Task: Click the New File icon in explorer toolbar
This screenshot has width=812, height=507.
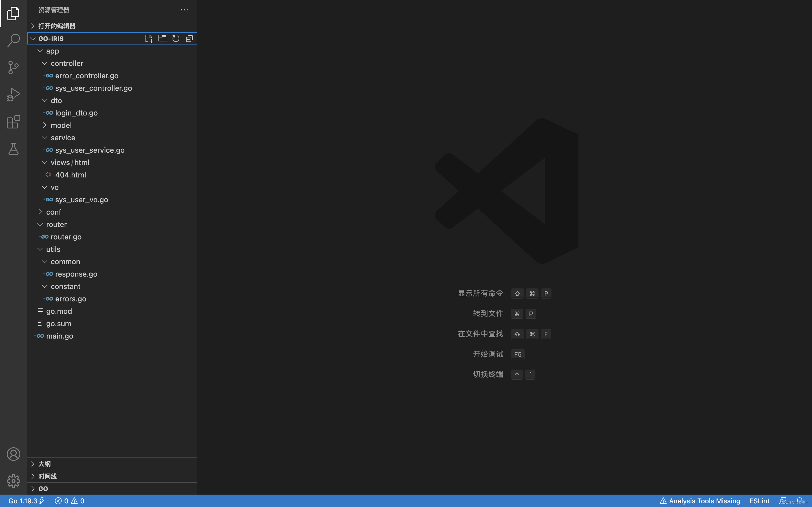Action: click(149, 38)
